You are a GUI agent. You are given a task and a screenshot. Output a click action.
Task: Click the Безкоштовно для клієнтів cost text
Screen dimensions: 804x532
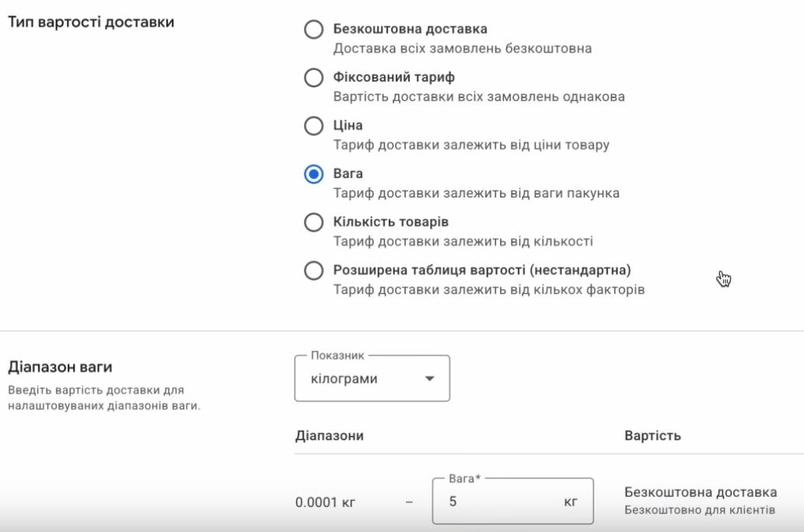[x=700, y=510]
